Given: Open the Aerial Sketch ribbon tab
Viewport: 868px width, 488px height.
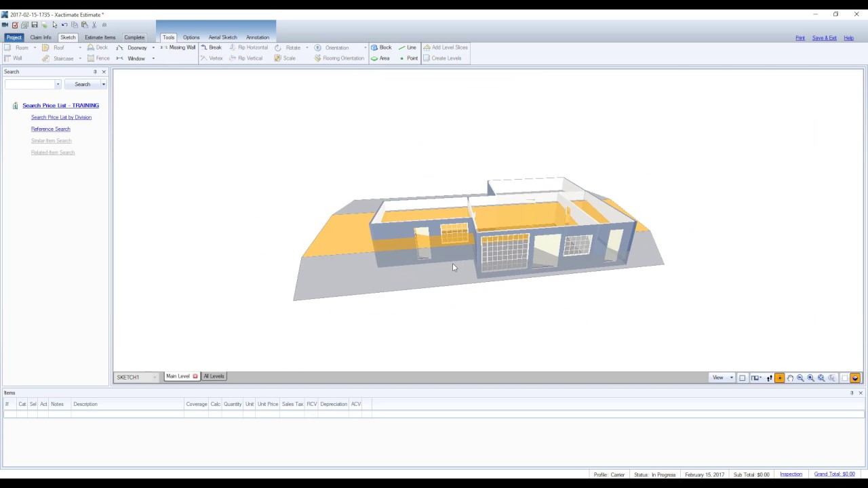Looking at the screenshot, I should pos(222,37).
